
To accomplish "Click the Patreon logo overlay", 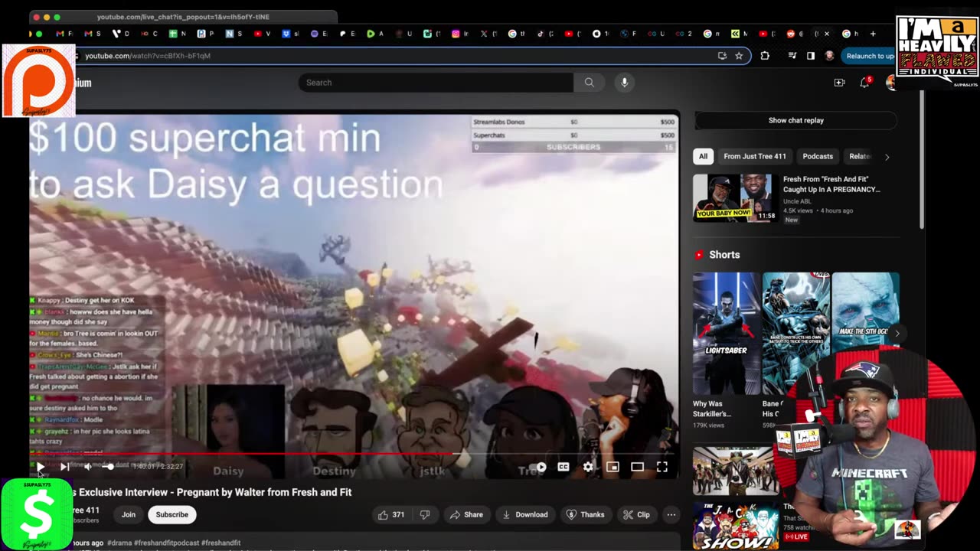I will click(x=38, y=80).
